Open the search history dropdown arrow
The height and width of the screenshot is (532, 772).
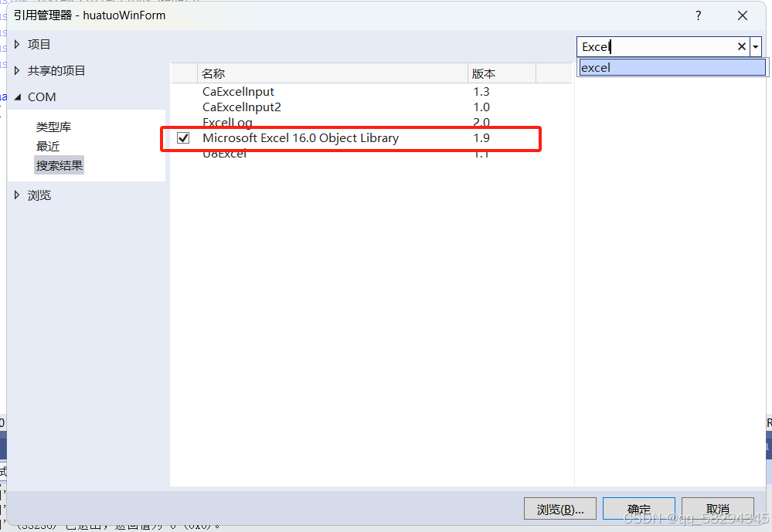[x=756, y=46]
